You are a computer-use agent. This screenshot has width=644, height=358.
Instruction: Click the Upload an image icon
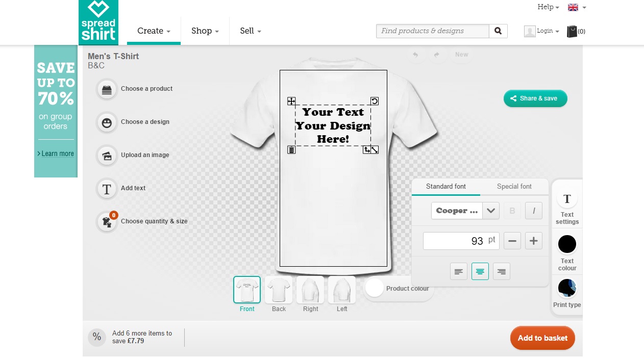pyautogui.click(x=107, y=156)
